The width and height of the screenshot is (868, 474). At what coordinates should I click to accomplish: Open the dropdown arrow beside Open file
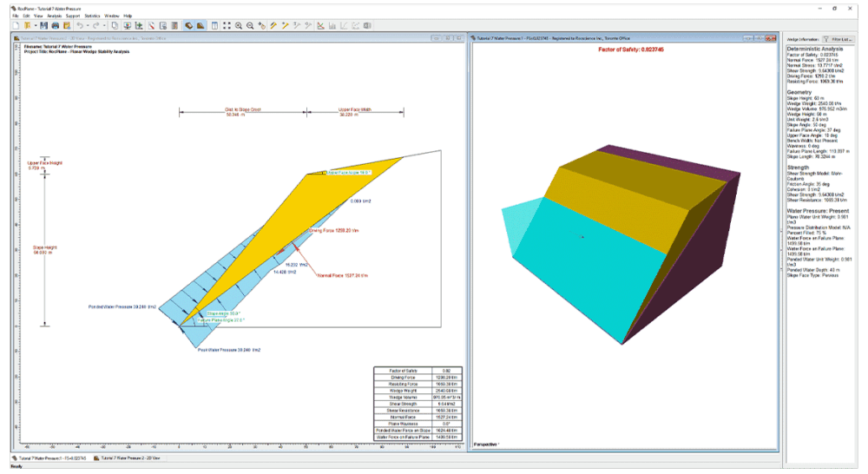[x=35, y=25]
